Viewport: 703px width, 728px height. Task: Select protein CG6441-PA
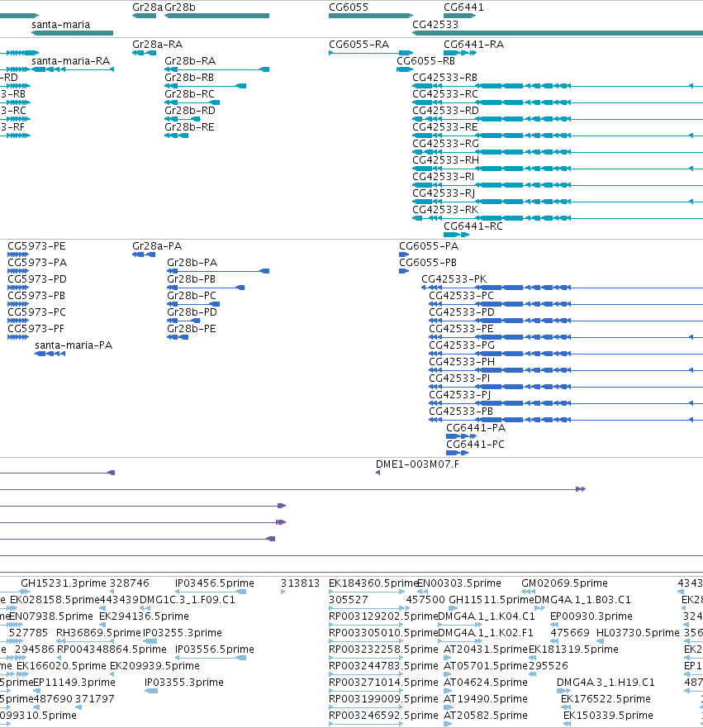tap(476, 428)
